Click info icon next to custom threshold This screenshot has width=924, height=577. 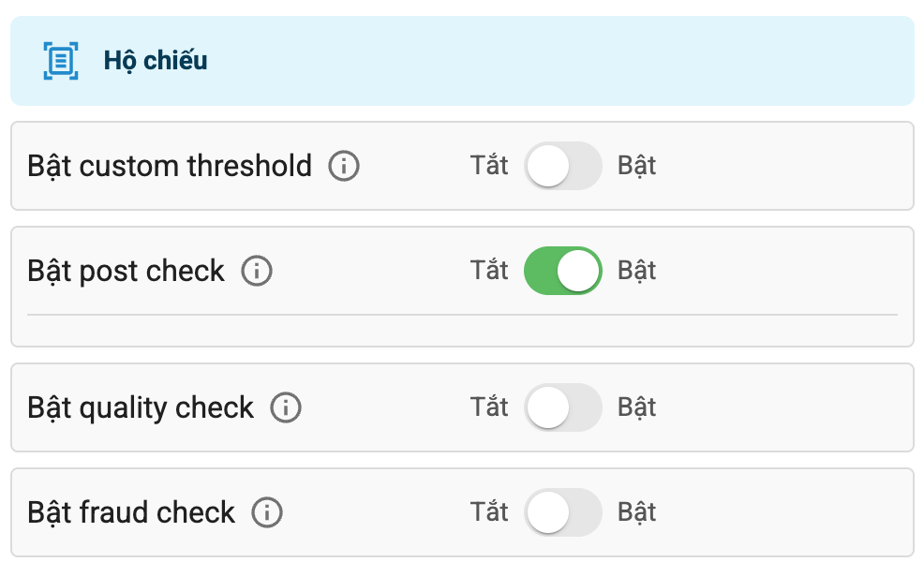click(344, 167)
